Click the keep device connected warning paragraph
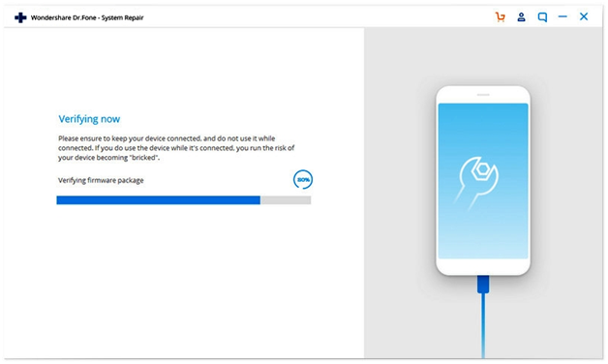 (176, 148)
